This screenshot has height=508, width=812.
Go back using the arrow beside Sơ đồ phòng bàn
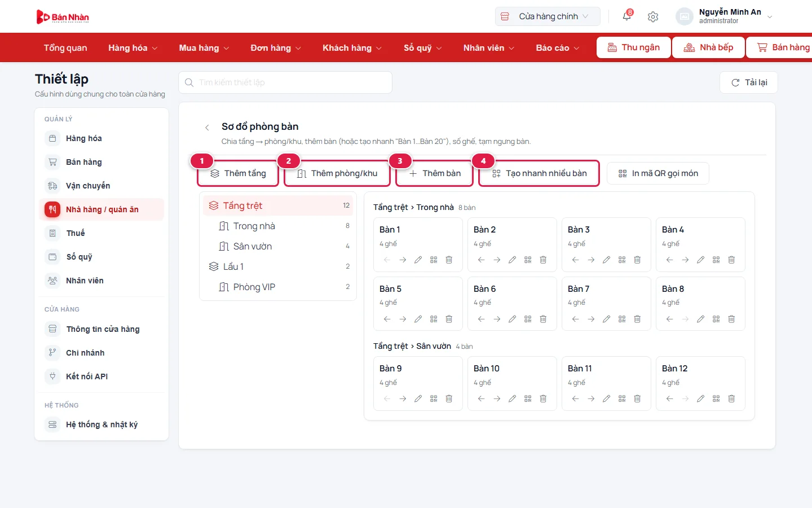pos(207,128)
